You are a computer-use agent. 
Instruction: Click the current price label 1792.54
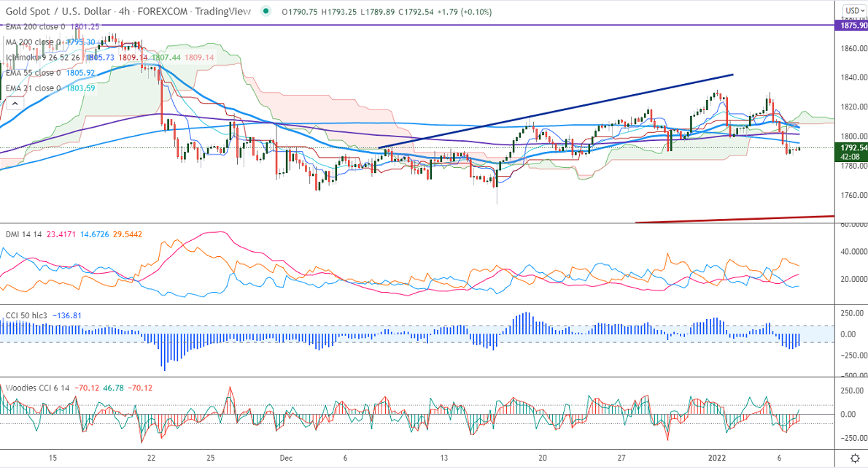853,148
